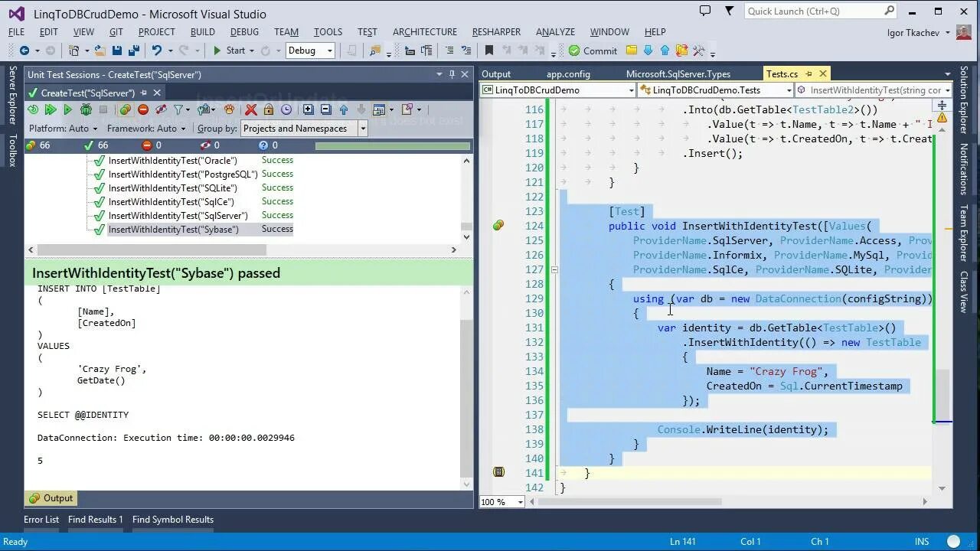The width and height of the screenshot is (980, 551).
Task: Open the Error List bottom tab
Action: [41, 519]
